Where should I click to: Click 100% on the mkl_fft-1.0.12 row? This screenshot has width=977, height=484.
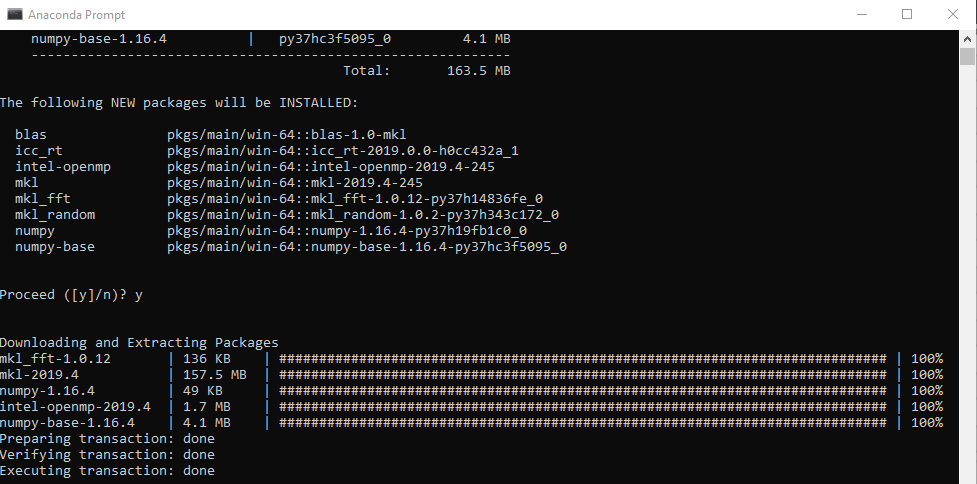click(927, 359)
